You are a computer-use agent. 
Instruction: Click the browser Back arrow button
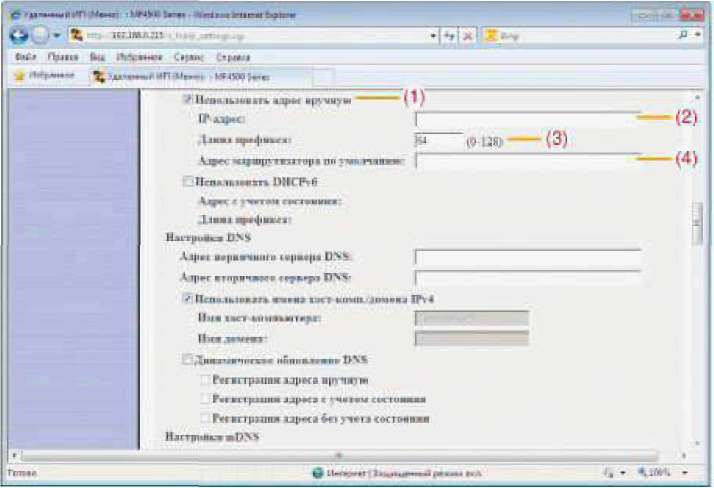pos(19,35)
